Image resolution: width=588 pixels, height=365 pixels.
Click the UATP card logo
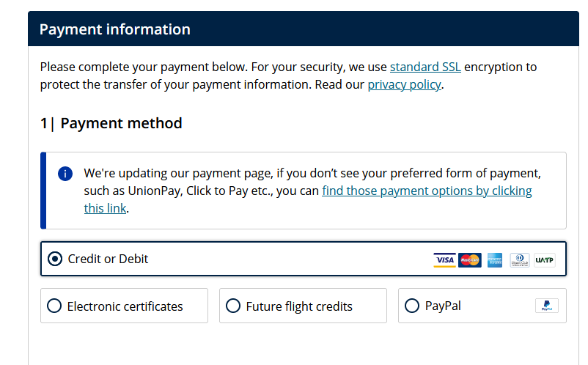545,259
